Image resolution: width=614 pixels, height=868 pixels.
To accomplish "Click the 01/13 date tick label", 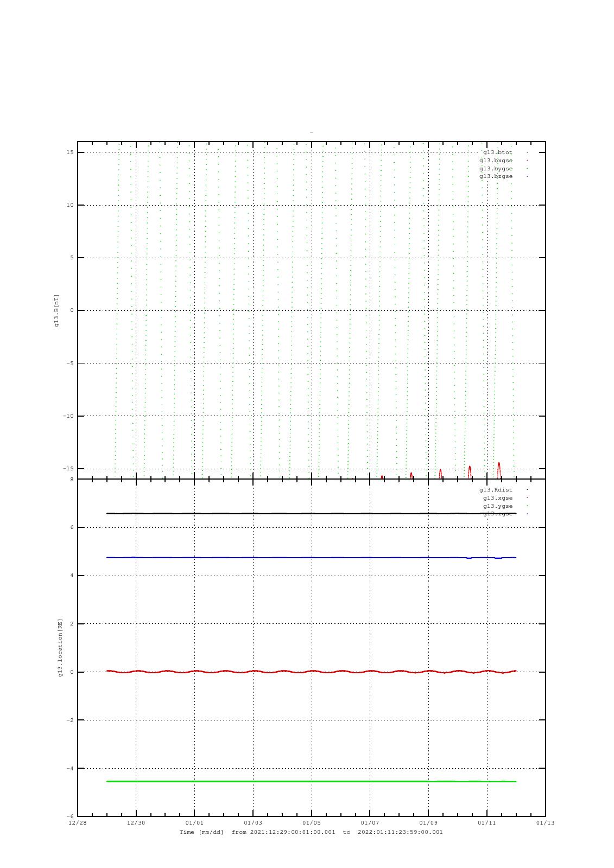I will (x=546, y=822).
